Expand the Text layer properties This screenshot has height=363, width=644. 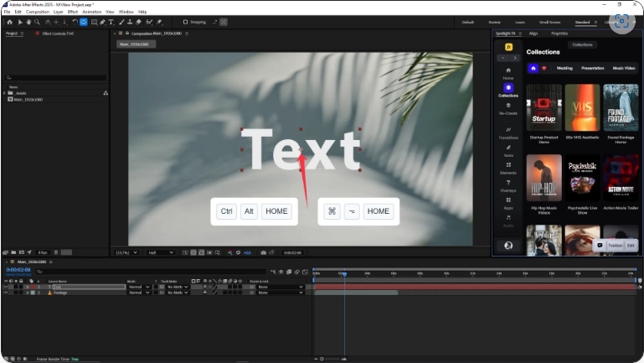[28, 287]
